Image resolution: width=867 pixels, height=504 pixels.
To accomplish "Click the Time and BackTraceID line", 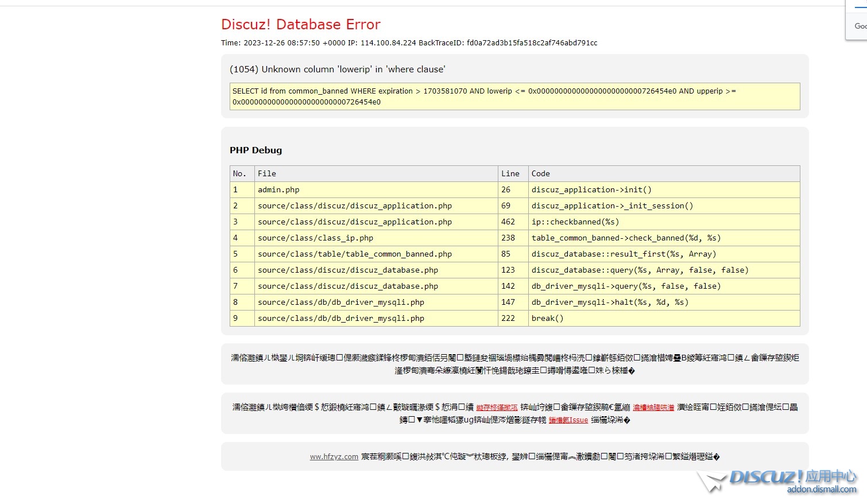I will [409, 43].
